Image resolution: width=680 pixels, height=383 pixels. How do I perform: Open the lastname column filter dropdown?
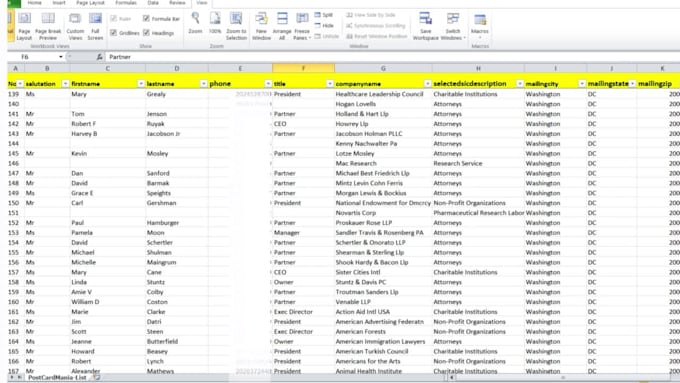(x=203, y=83)
